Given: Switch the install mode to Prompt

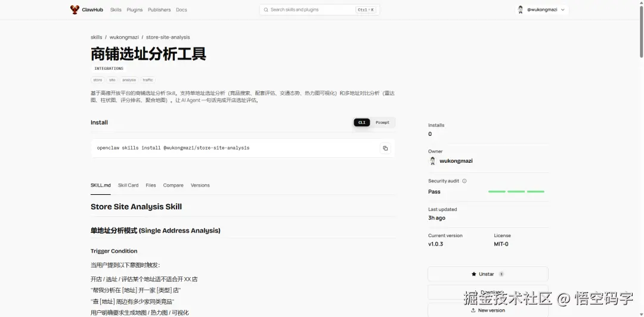Looking at the screenshot, I should pyautogui.click(x=382, y=122).
